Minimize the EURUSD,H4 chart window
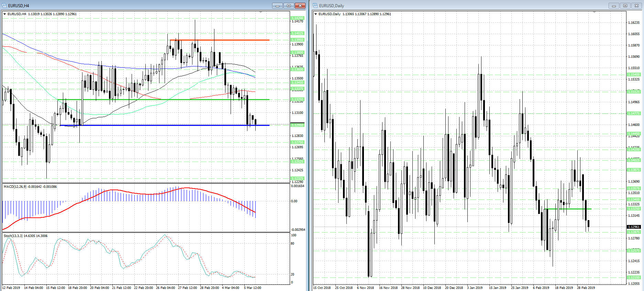Image resolution: width=644 pixels, height=291 pixels. [277, 6]
